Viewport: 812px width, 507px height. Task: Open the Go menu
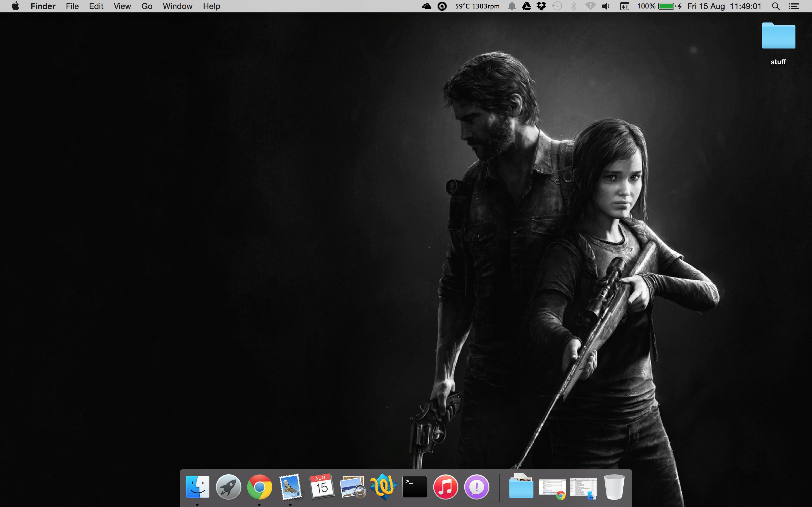click(147, 6)
